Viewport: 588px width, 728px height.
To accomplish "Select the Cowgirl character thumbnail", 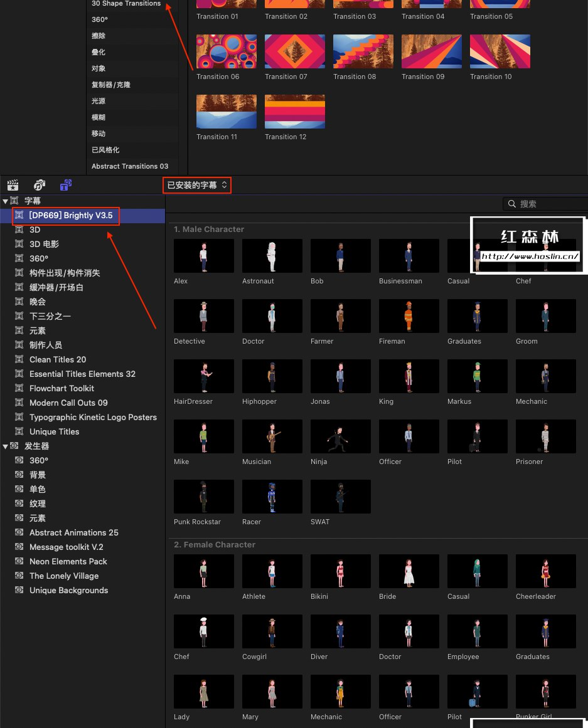I will [x=272, y=631].
